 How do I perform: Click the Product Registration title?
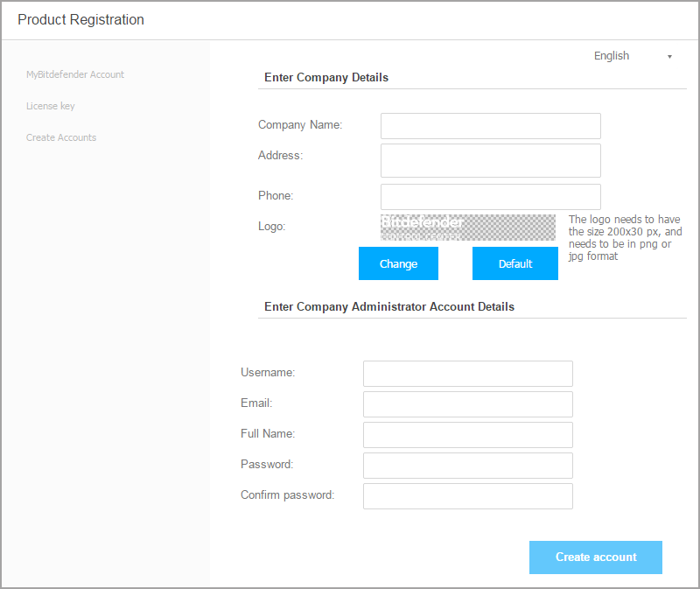tap(80, 19)
